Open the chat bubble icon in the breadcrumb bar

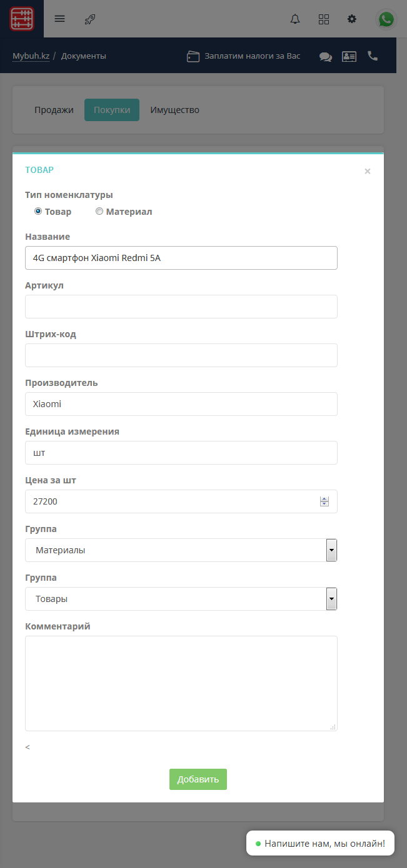pos(325,56)
